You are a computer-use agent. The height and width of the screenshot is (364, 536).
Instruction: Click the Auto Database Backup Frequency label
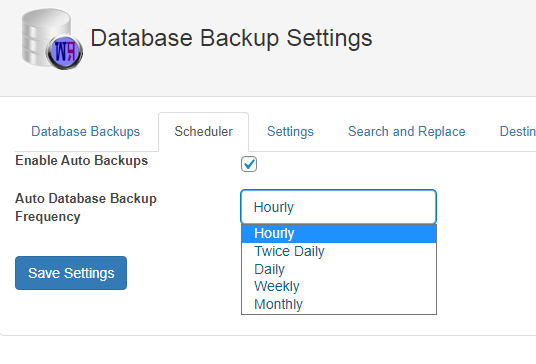86,207
